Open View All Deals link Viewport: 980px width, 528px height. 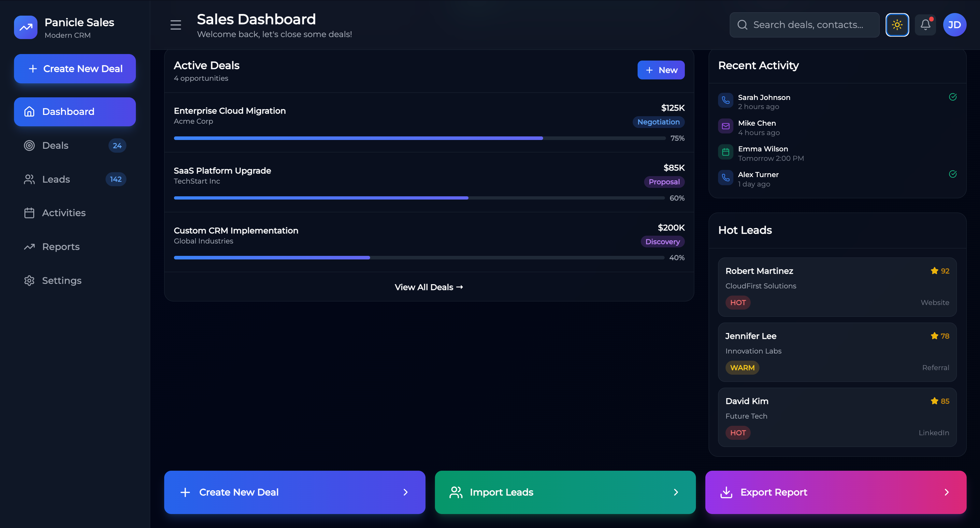point(428,287)
